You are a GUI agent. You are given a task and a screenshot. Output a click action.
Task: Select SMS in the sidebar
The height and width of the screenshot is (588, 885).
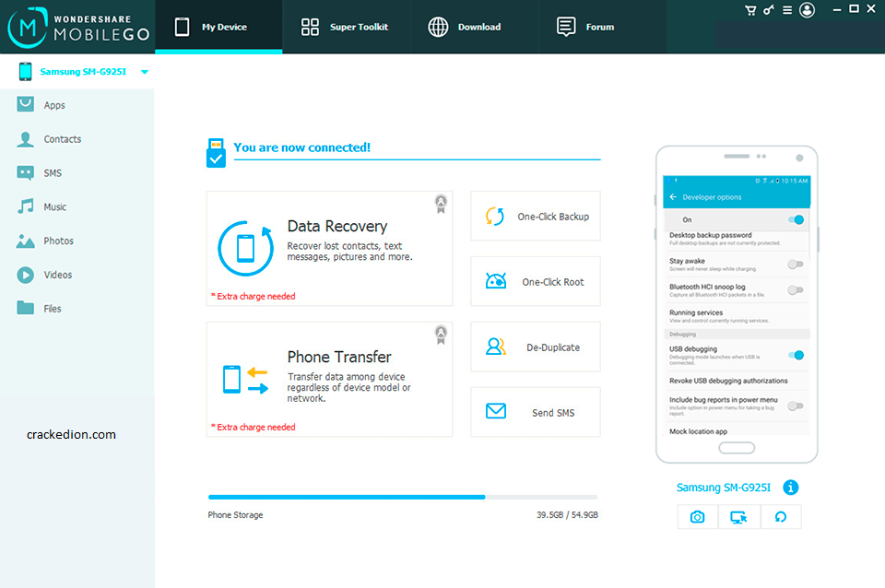77,172
